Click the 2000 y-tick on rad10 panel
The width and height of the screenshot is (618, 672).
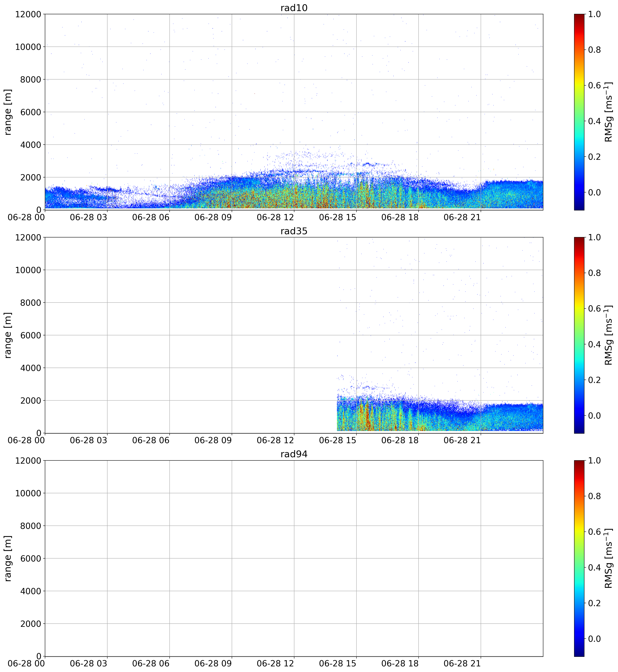30,177
